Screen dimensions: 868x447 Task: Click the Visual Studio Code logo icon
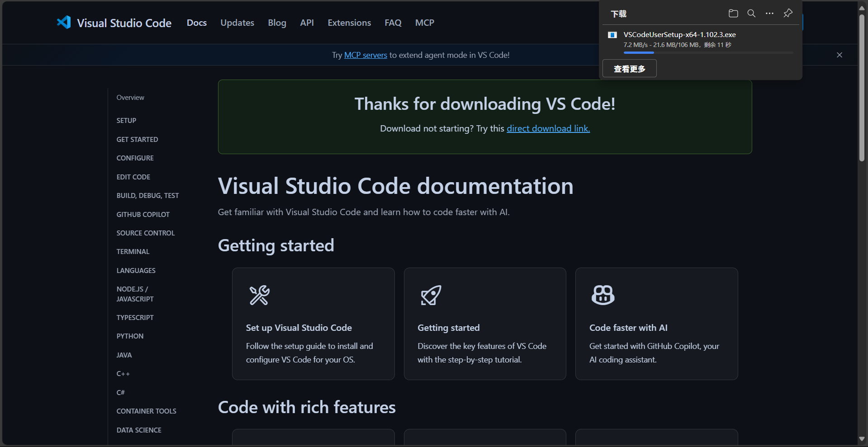64,23
